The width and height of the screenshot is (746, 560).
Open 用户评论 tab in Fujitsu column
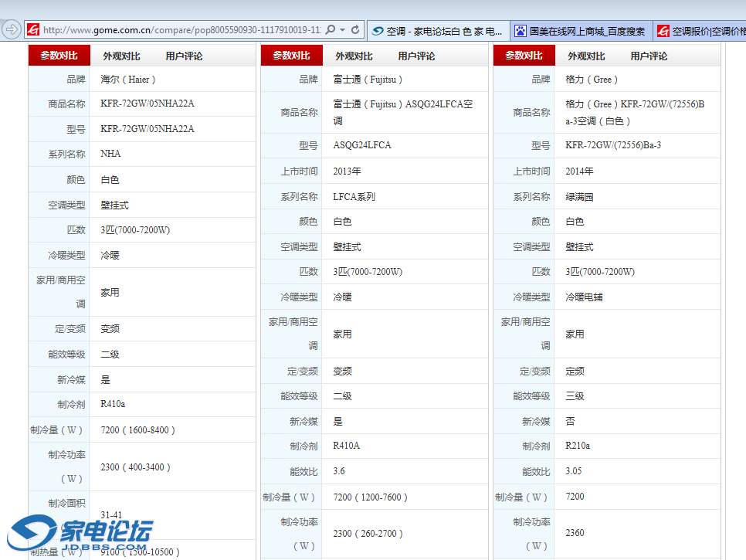click(x=416, y=56)
